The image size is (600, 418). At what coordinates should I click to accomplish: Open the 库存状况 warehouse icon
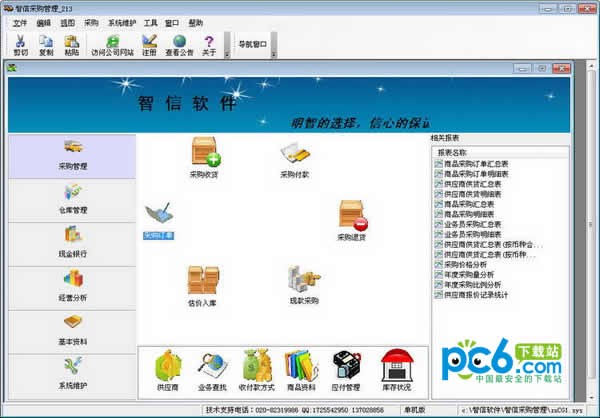397,370
